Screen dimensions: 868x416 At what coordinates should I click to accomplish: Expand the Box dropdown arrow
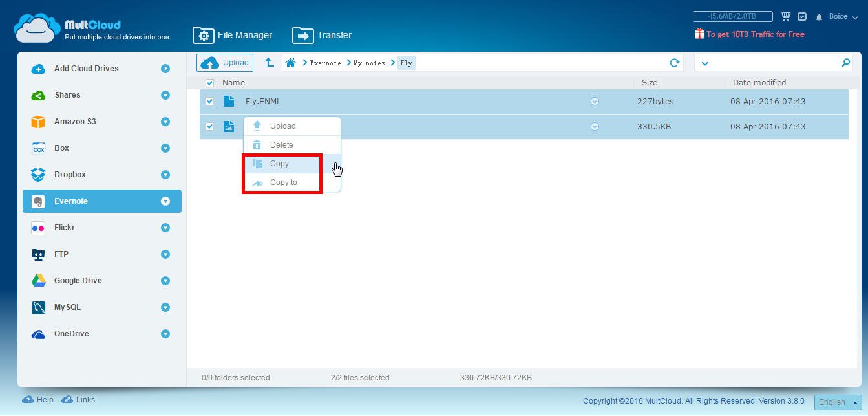pyautogui.click(x=165, y=148)
